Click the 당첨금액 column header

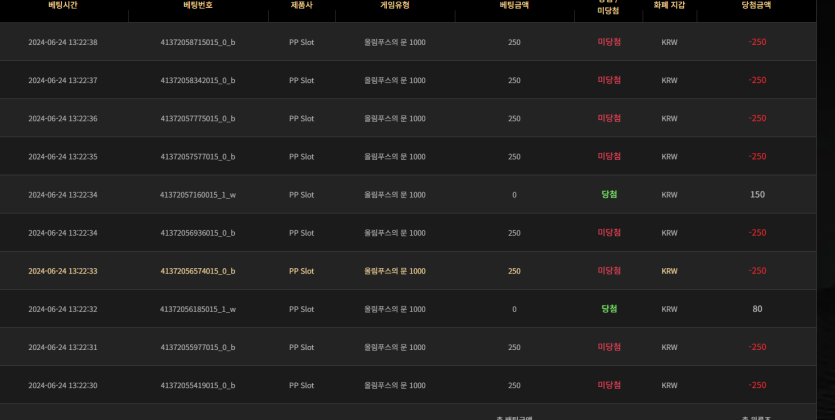coord(756,5)
